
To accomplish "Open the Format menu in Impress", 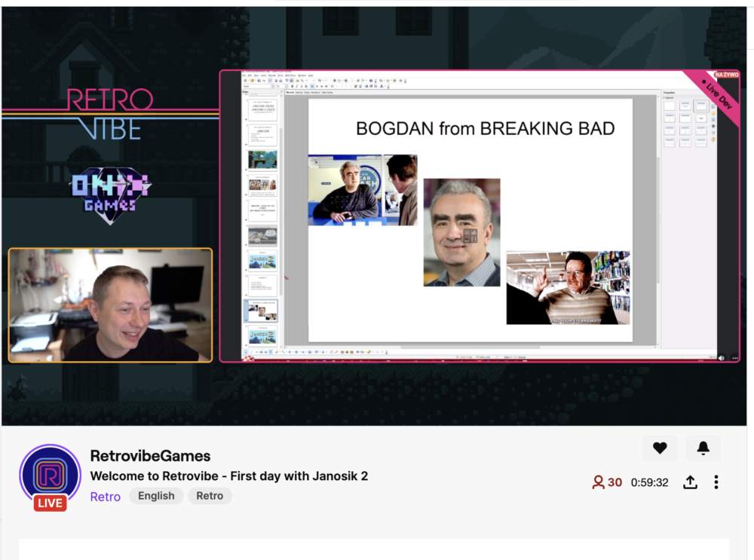I will 271,75.
